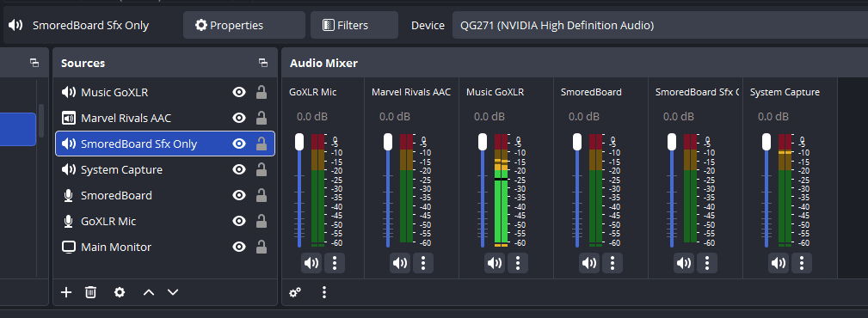Move selected source up

pos(148,292)
